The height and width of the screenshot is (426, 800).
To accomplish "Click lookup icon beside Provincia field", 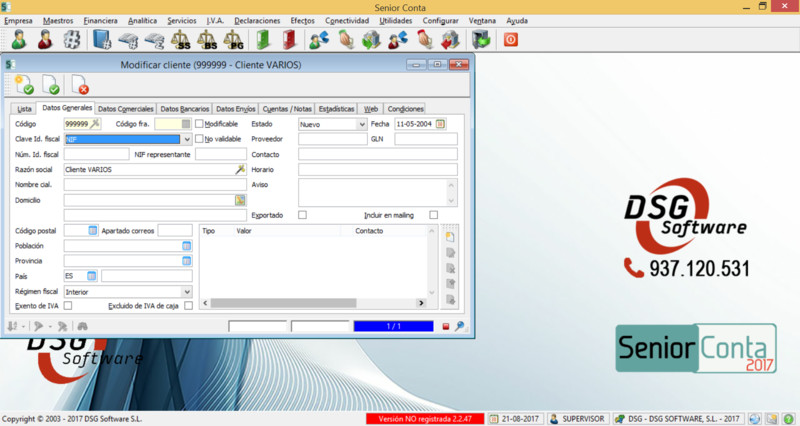I will 187,261.
